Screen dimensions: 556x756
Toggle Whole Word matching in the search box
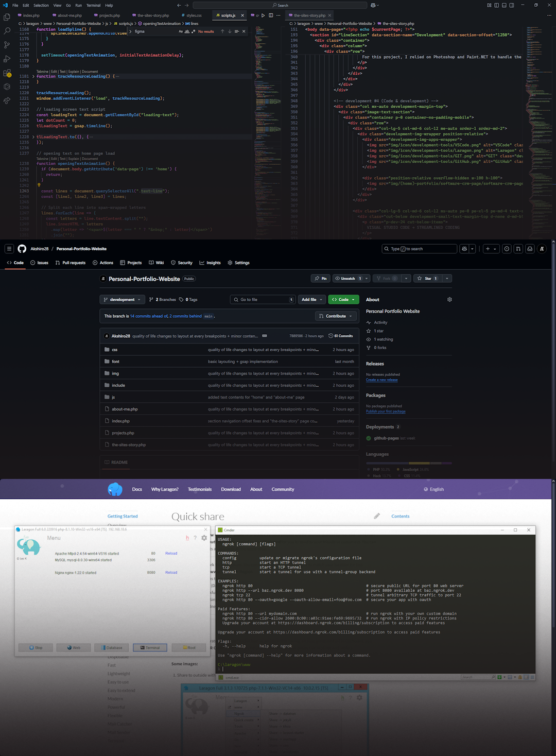pos(187,31)
